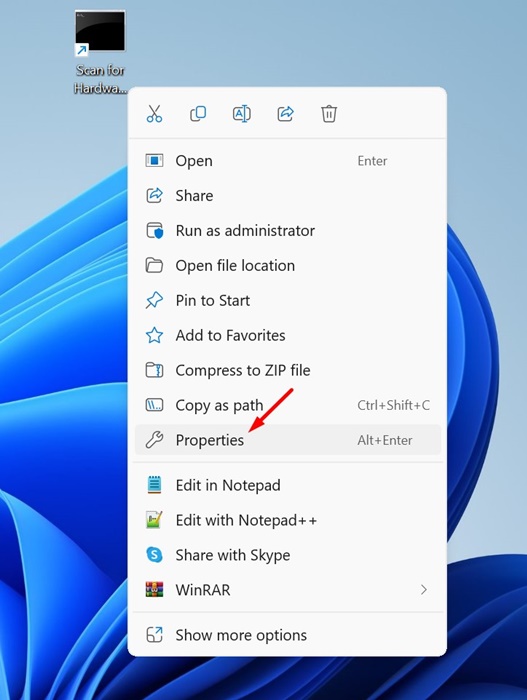Expand the WinRAR submenu chevron
The image size is (527, 700).
pyautogui.click(x=423, y=590)
